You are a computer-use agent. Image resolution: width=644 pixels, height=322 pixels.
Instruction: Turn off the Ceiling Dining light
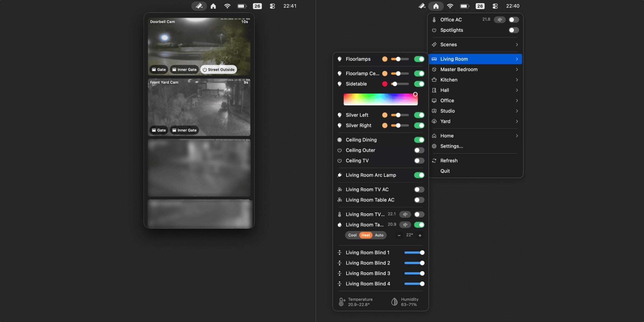pyautogui.click(x=419, y=140)
